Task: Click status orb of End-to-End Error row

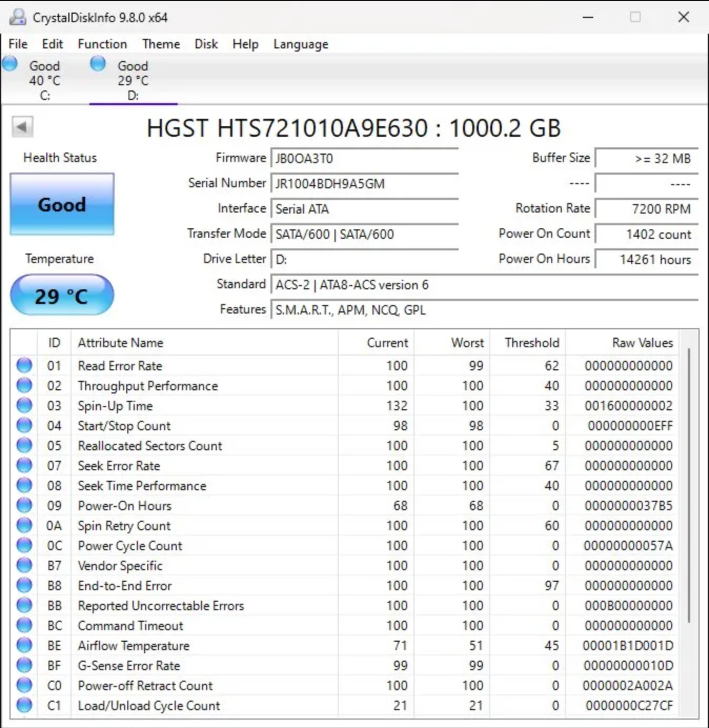Action: click(x=24, y=585)
